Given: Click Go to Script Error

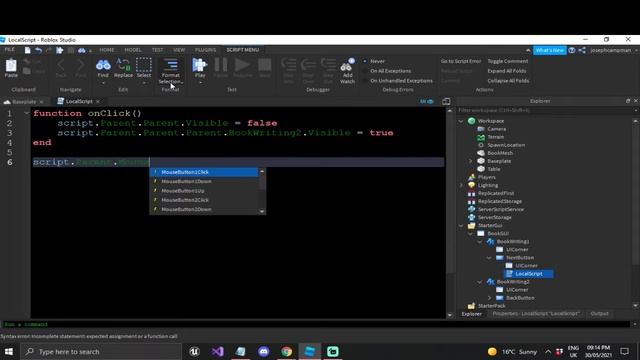Looking at the screenshot, I should tap(461, 61).
